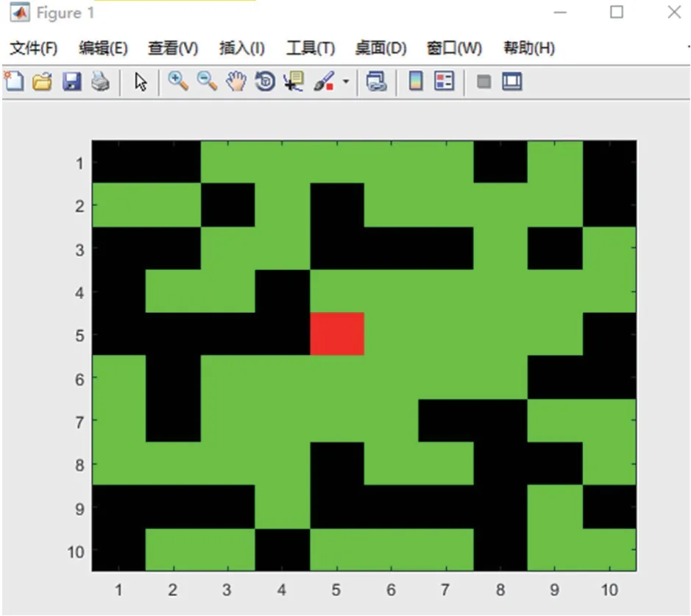Print the figure via printer icon
This screenshot has height=616, width=691.
pos(101,82)
